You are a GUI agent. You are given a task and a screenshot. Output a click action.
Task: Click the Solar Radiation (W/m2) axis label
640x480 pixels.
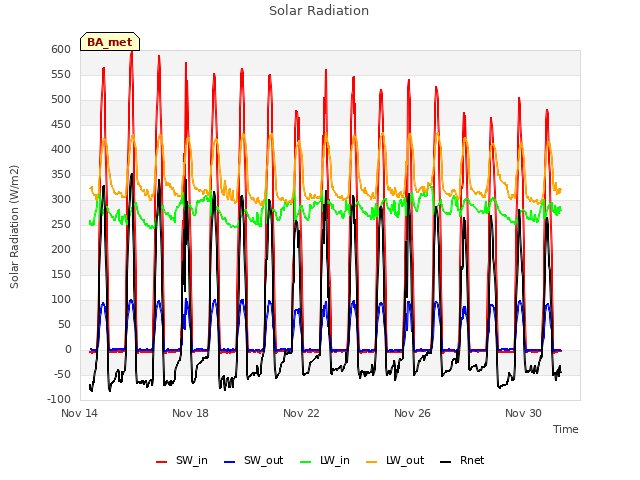point(14,227)
